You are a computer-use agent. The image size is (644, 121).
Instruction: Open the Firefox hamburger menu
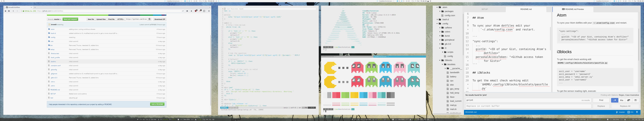[209, 11]
